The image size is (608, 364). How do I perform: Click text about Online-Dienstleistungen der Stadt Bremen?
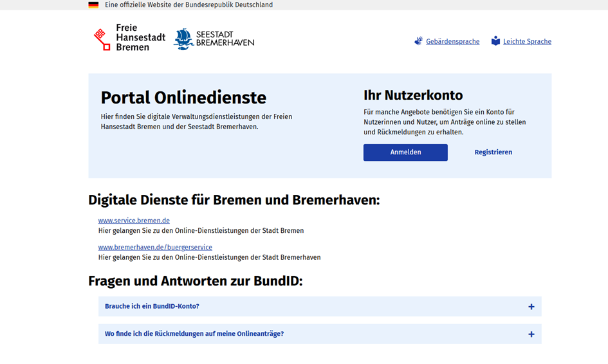[201, 231]
